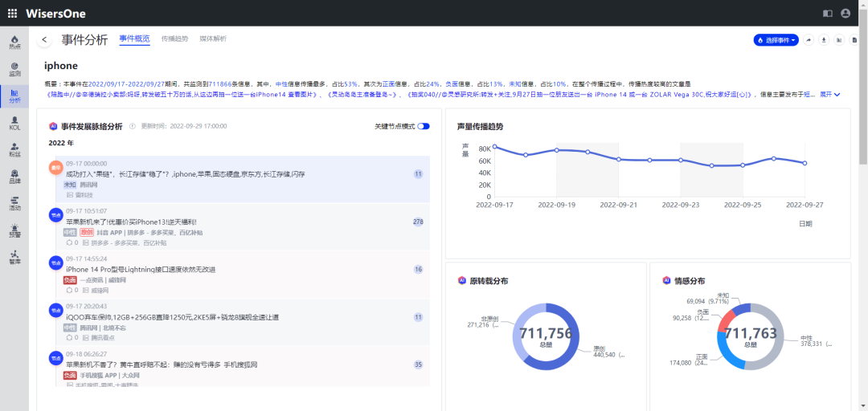Viewport: 868px width, 411px height.
Task: Open article 成功打入"果链" 长江存储
Action: pyautogui.click(x=186, y=174)
